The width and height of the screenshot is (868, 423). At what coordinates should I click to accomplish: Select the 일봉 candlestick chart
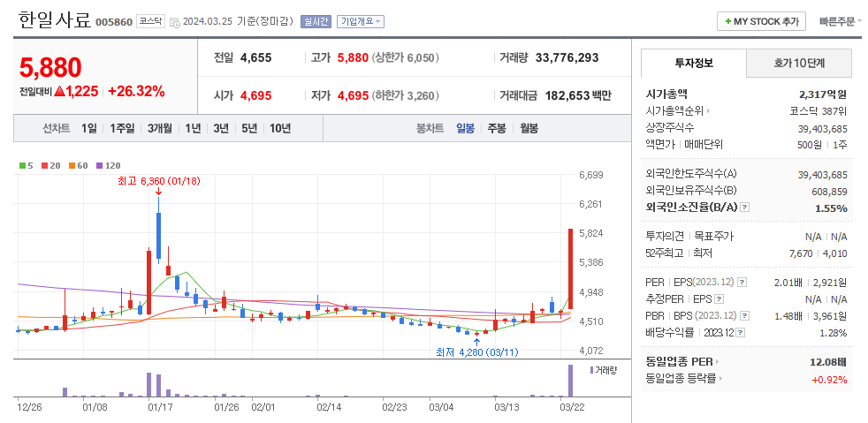click(x=465, y=129)
